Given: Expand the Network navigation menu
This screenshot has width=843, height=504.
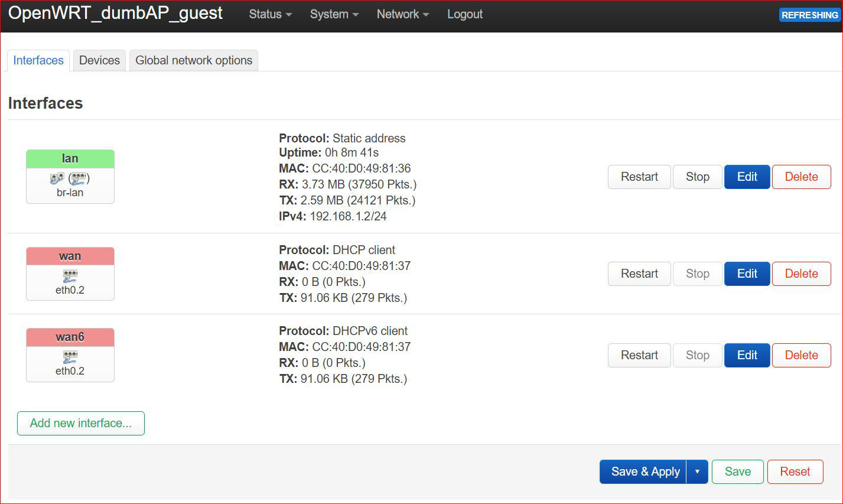Looking at the screenshot, I should click(x=402, y=14).
